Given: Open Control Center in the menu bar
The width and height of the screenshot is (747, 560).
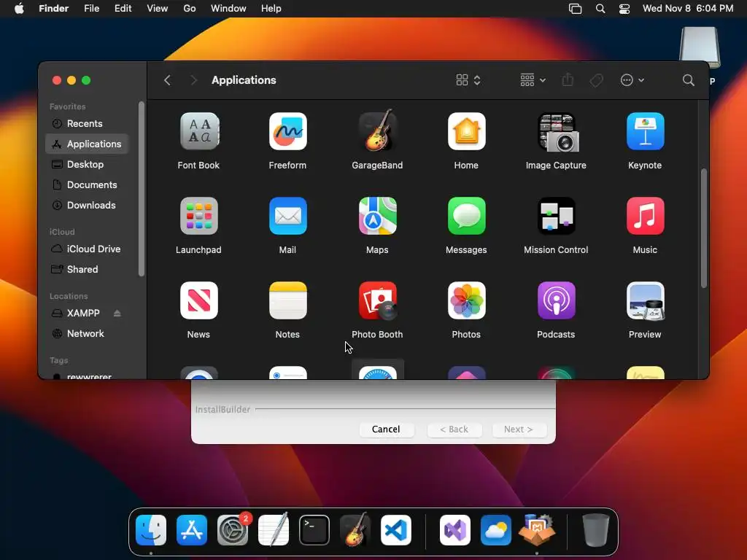Looking at the screenshot, I should (624, 9).
